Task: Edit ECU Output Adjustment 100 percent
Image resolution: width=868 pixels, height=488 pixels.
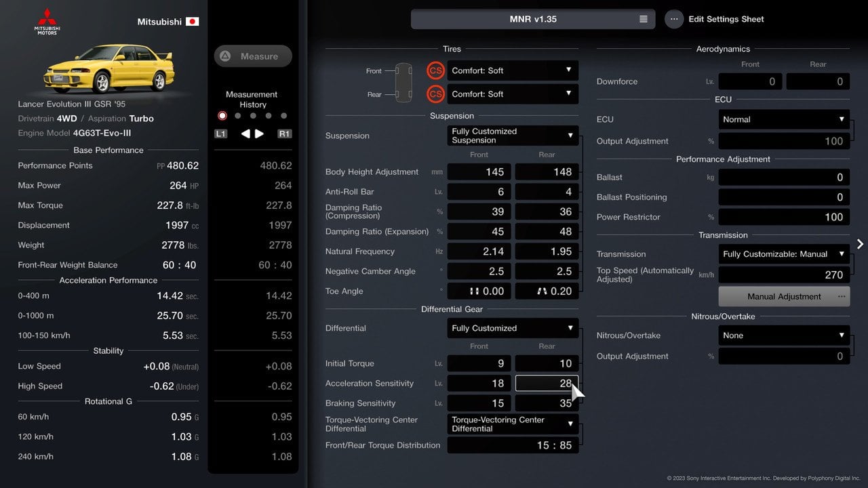Action: pos(784,141)
